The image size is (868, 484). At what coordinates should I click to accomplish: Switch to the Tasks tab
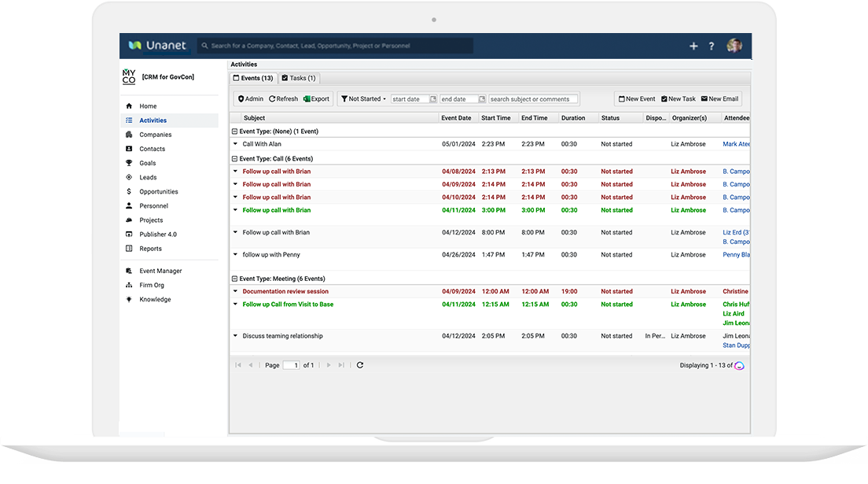[x=299, y=78]
